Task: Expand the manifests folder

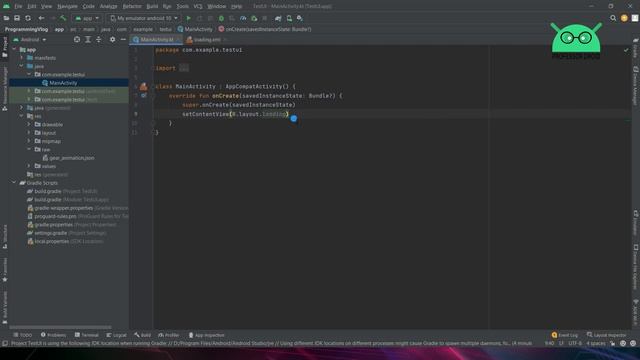Action: point(22,58)
